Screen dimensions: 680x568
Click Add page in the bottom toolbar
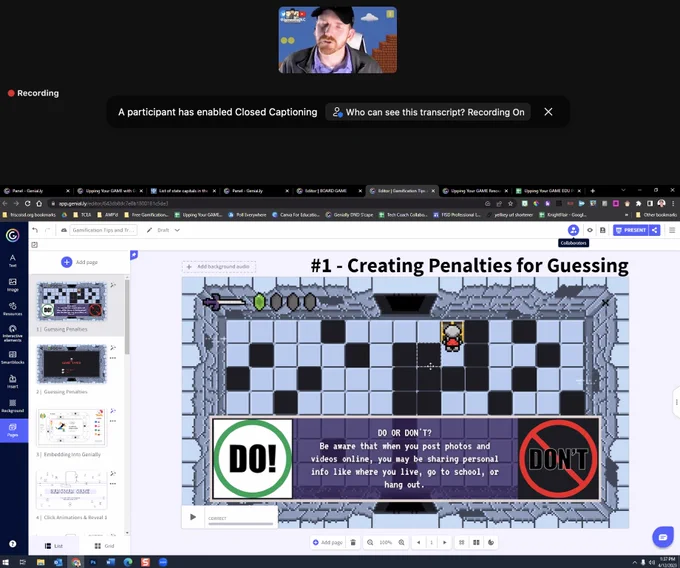328,542
